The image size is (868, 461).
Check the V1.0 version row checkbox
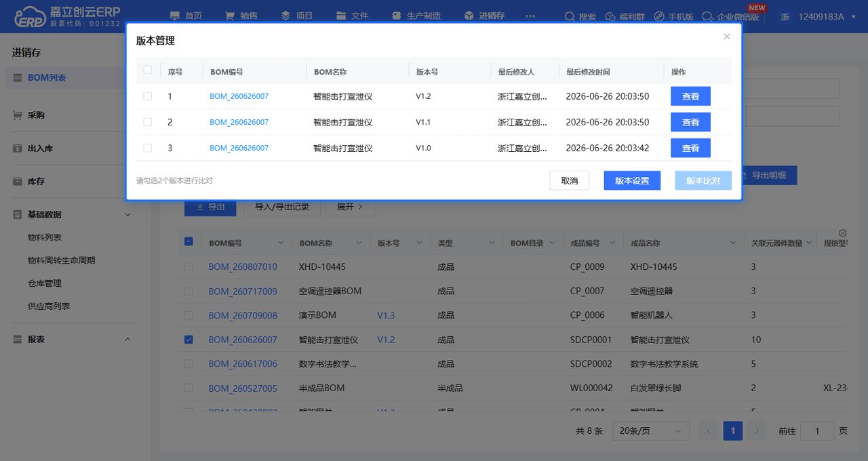[148, 148]
